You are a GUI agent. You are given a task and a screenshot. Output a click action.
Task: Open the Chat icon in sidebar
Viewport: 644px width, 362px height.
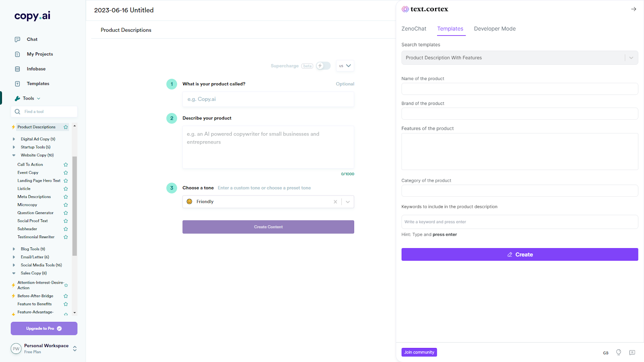pos(17,39)
